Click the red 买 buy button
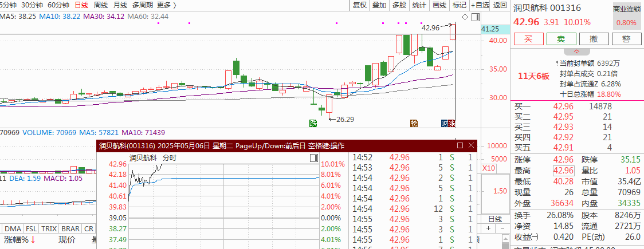The image size is (644, 249). coord(529,39)
